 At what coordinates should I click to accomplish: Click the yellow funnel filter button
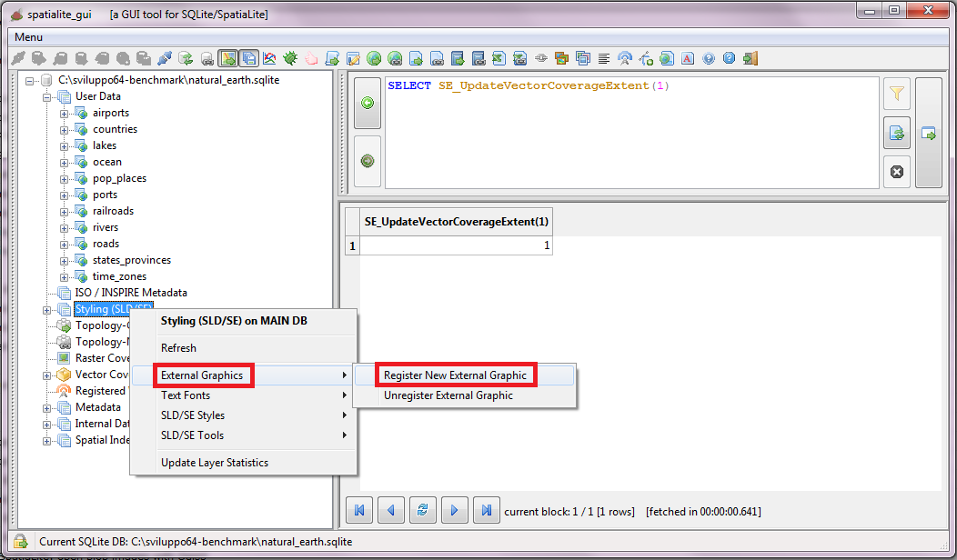[897, 94]
